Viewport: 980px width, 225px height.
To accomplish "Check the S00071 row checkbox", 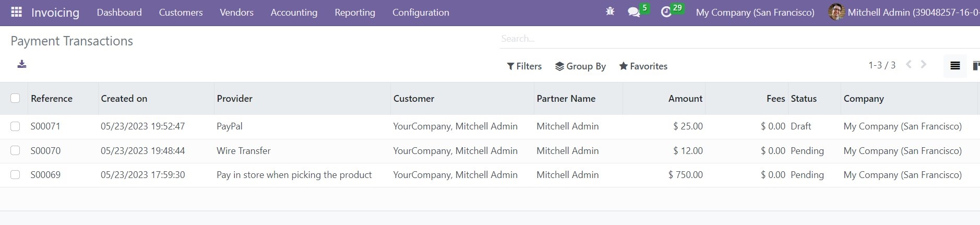I will [15, 126].
